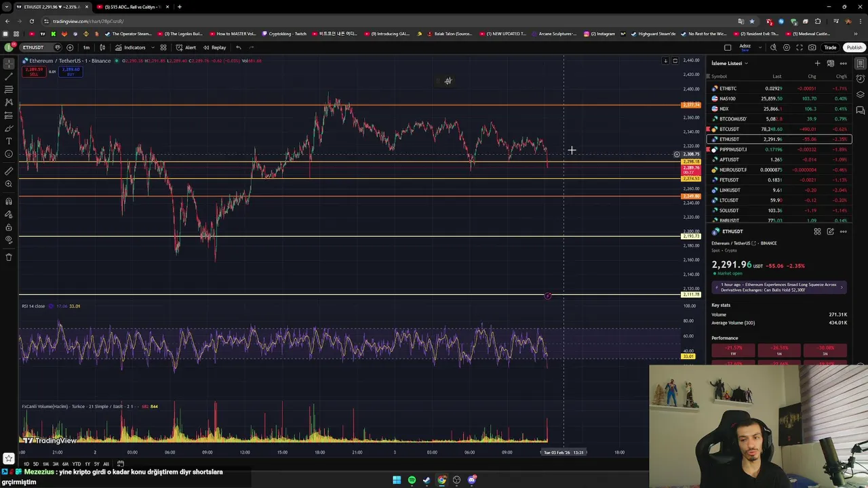Select the ruler measure tool
The height and width of the screenshot is (488, 868).
[9, 171]
